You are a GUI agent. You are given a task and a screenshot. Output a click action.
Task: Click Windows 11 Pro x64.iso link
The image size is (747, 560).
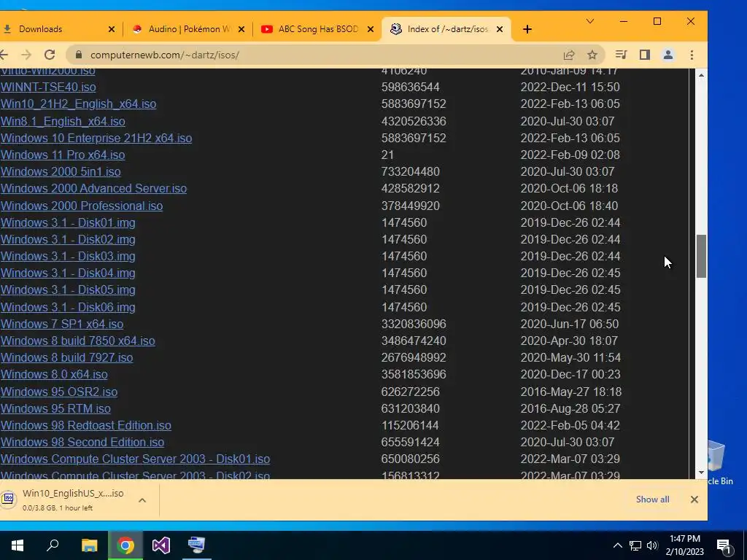point(63,155)
